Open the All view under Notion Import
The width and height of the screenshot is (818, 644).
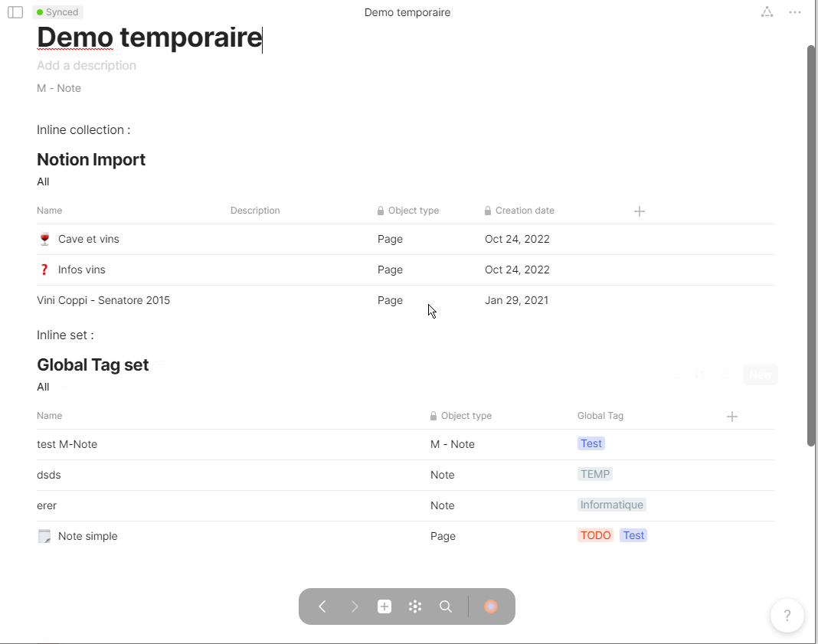click(43, 181)
